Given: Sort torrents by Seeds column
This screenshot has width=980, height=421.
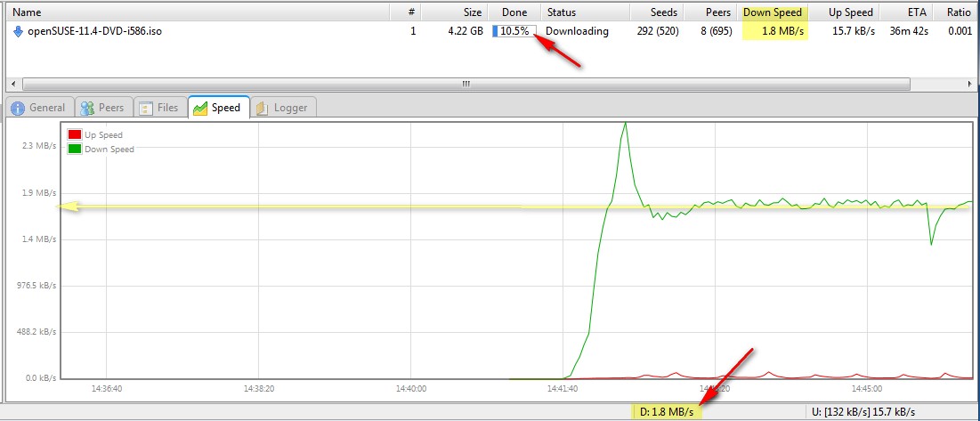Looking at the screenshot, I should [x=656, y=12].
